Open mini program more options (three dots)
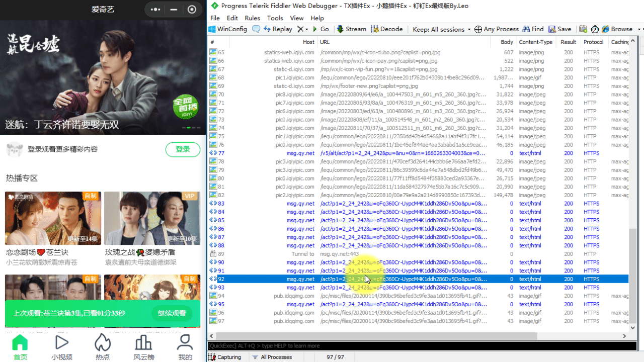The width and height of the screenshot is (644, 362). tap(155, 10)
